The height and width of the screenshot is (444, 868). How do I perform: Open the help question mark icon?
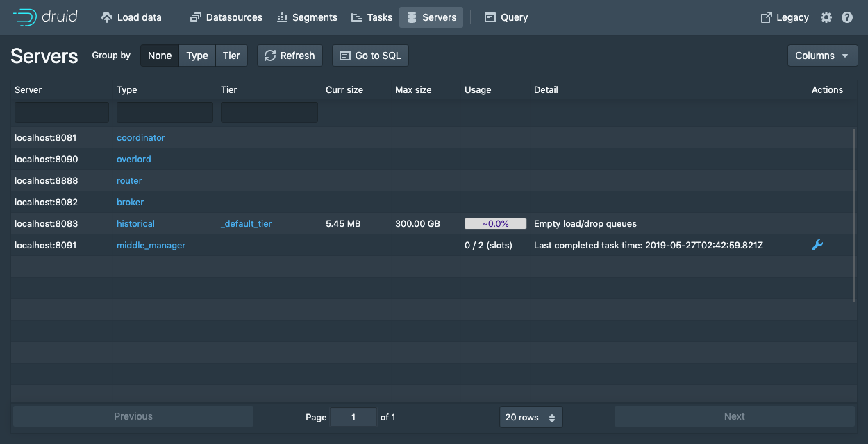coord(847,17)
